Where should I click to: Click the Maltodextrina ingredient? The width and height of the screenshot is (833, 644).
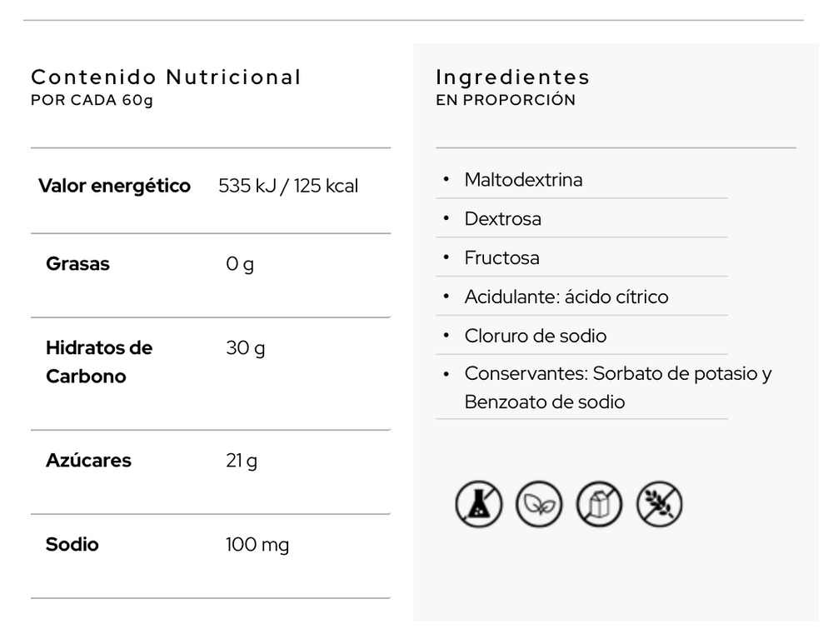(x=523, y=180)
